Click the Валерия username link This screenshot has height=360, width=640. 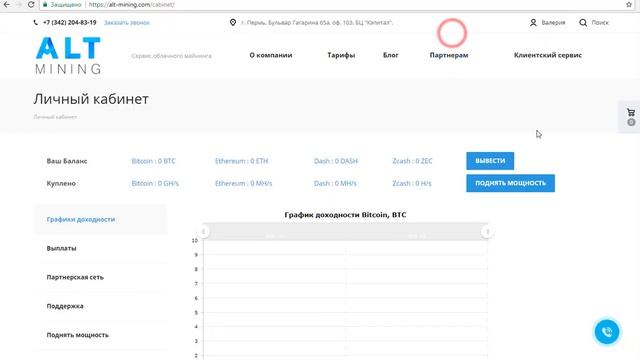coord(553,22)
